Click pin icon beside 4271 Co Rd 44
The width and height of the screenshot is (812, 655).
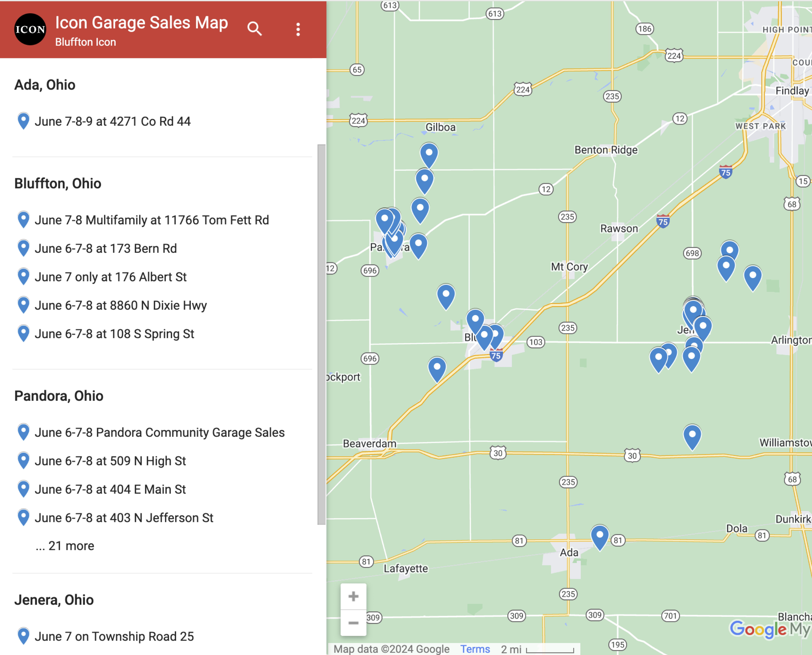point(23,121)
